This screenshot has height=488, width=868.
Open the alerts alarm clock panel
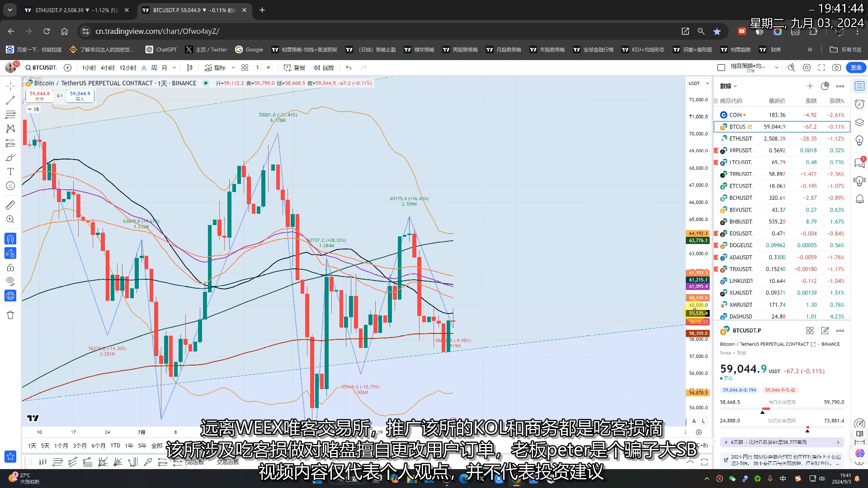pyautogui.click(x=859, y=104)
